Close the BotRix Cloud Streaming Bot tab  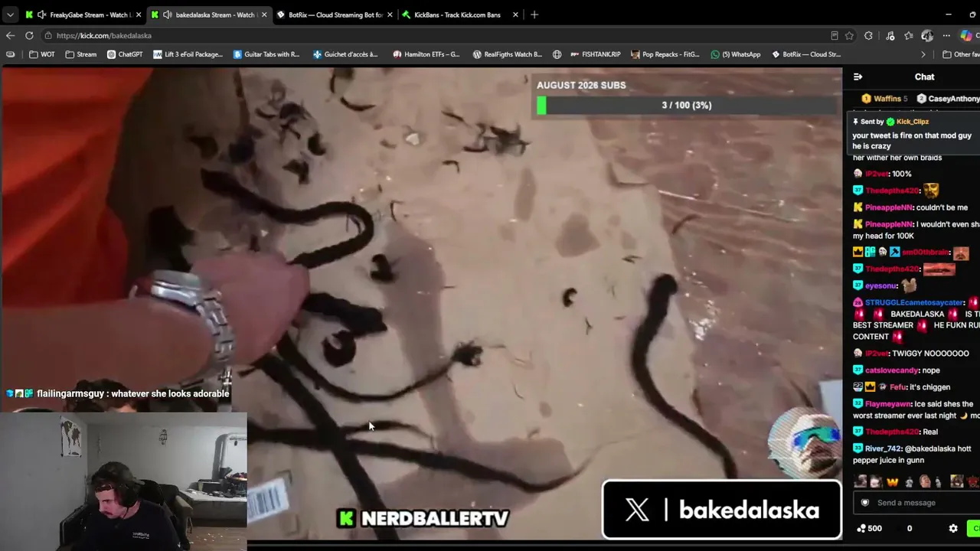[390, 15]
